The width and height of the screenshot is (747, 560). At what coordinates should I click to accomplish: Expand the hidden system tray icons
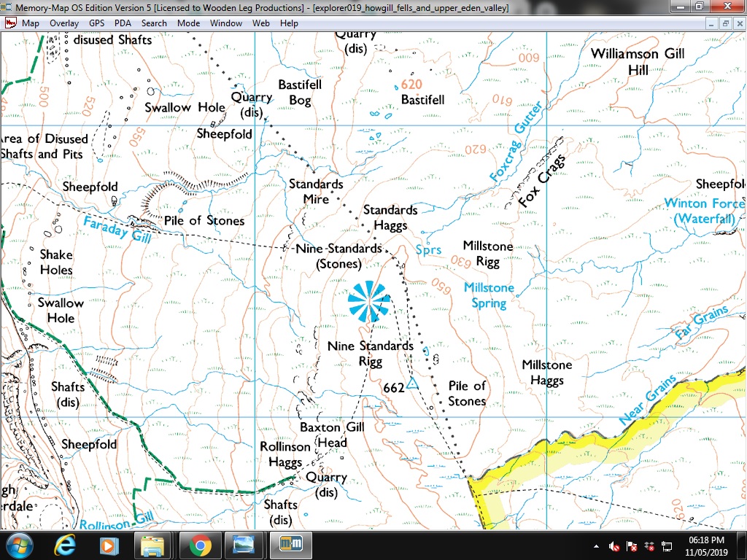click(597, 545)
